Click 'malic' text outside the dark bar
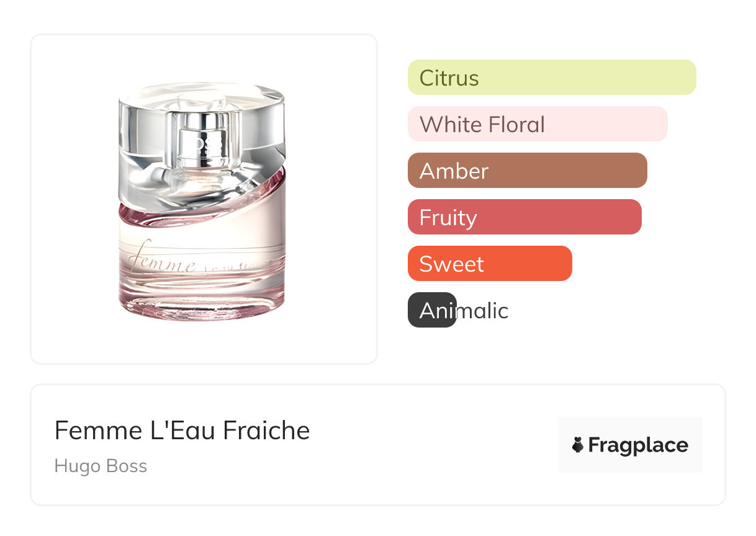This screenshot has height=536, width=756. click(x=483, y=310)
